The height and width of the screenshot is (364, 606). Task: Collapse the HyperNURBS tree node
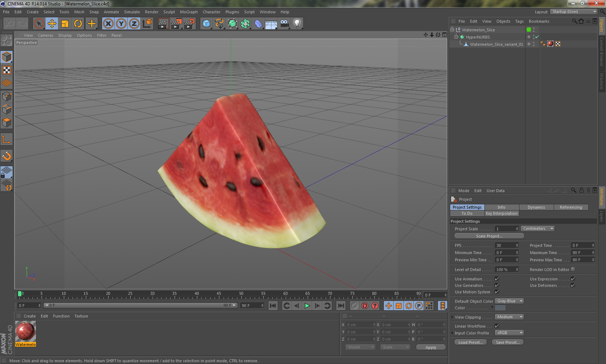click(456, 37)
